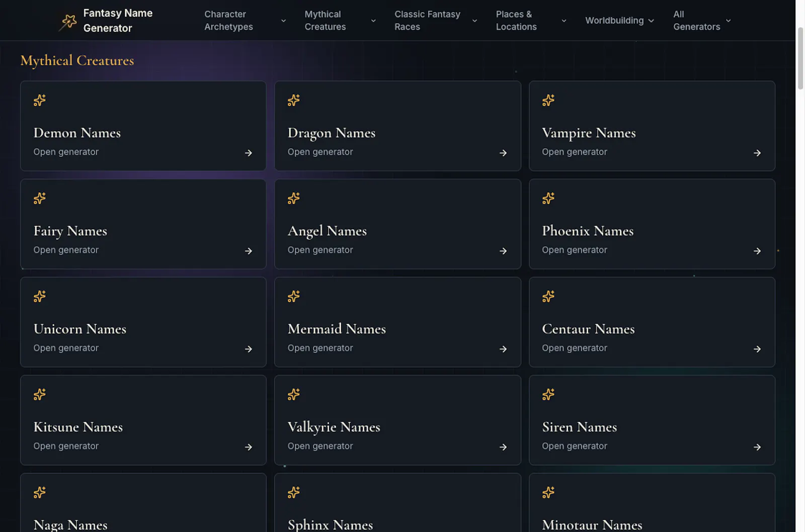The width and height of the screenshot is (805, 532).
Task: Open Centaur Names generator title
Action: 588,329
